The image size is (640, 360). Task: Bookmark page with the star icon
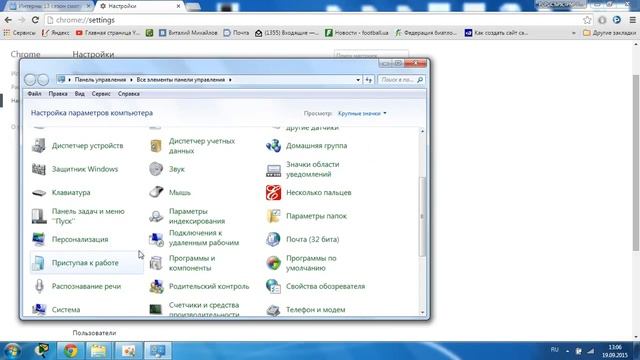[587, 20]
